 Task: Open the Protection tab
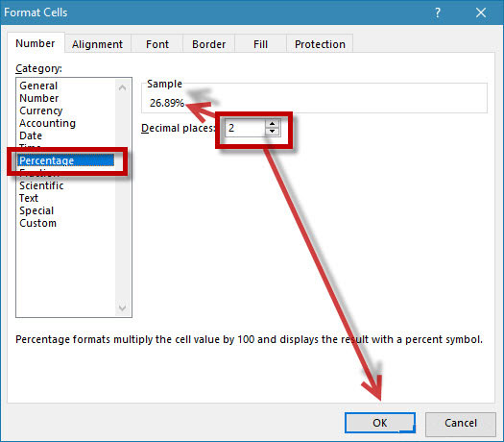320,44
